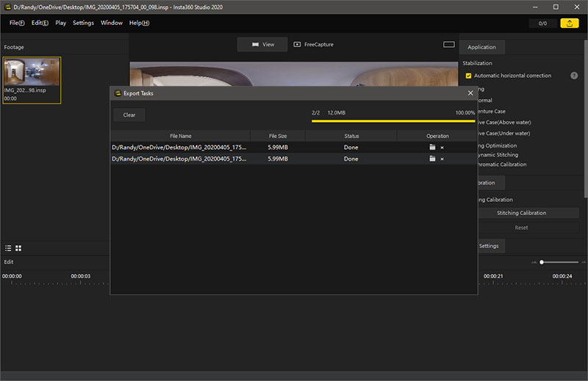The width and height of the screenshot is (588, 381).
Task: Open the Window menu
Action: (x=112, y=23)
